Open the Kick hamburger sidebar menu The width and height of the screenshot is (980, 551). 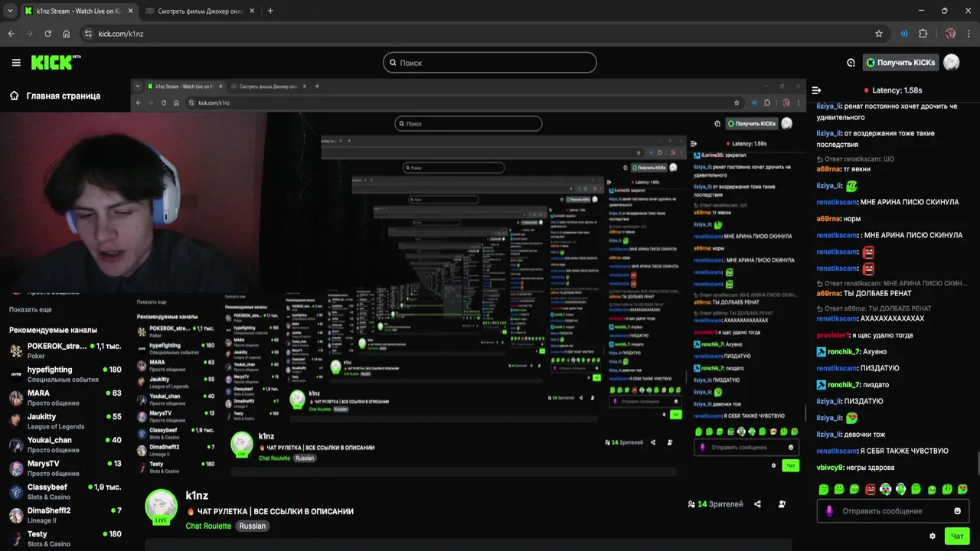[x=16, y=63]
